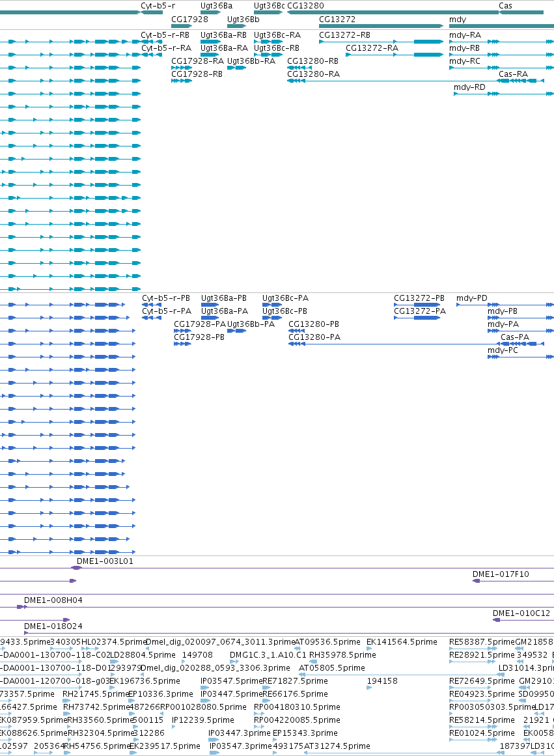Click the CG13272-RB transcript label
The image size is (554, 756).
(x=345, y=35)
